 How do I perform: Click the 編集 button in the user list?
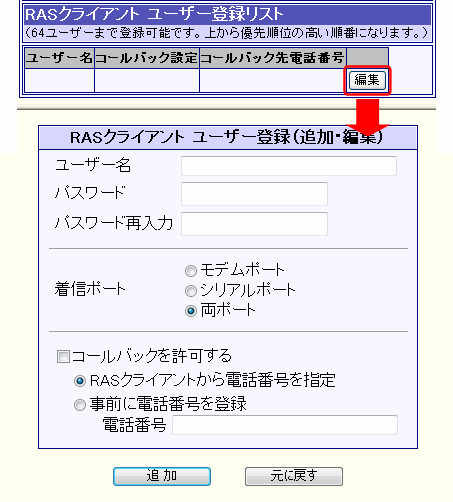click(x=367, y=80)
